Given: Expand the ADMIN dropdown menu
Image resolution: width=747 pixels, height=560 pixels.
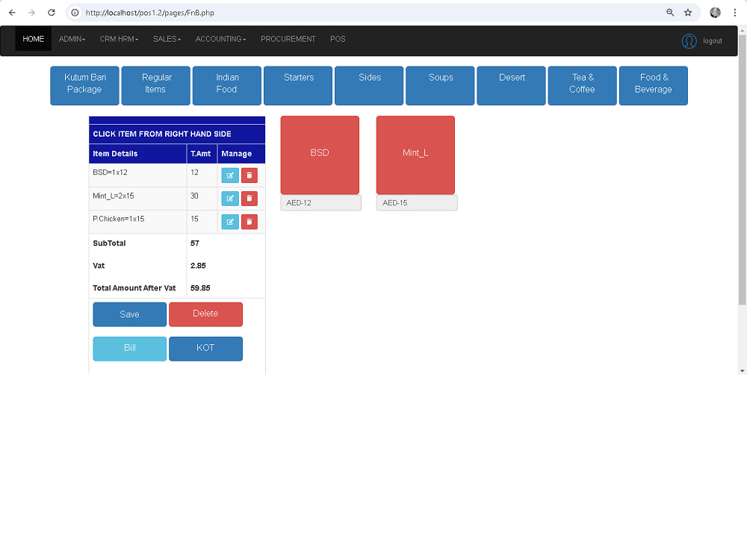Looking at the screenshot, I should (x=72, y=39).
